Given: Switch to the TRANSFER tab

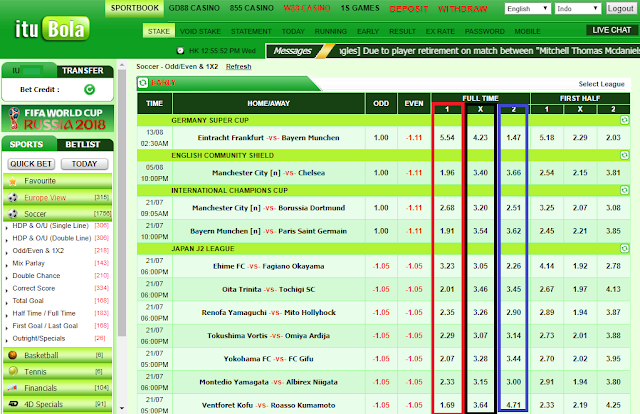Looking at the screenshot, I should [x=83, y=71].
